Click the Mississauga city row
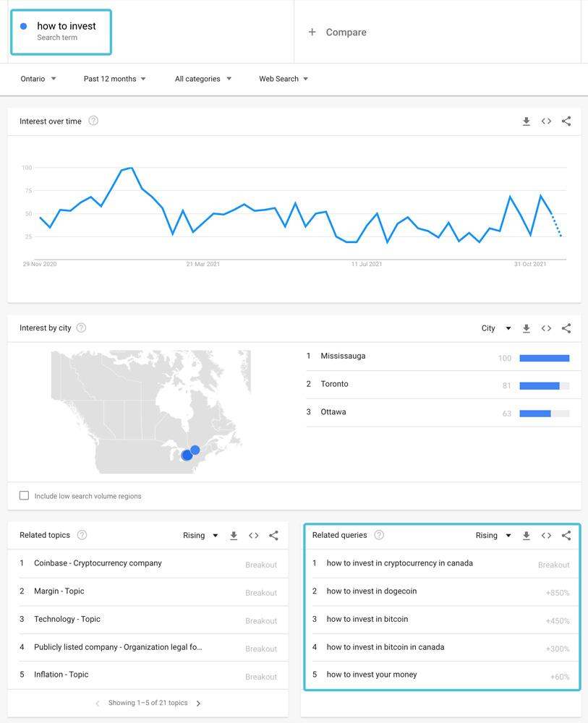Image resolution: width=588 pixels, height=723 pixels. (344, 356)
